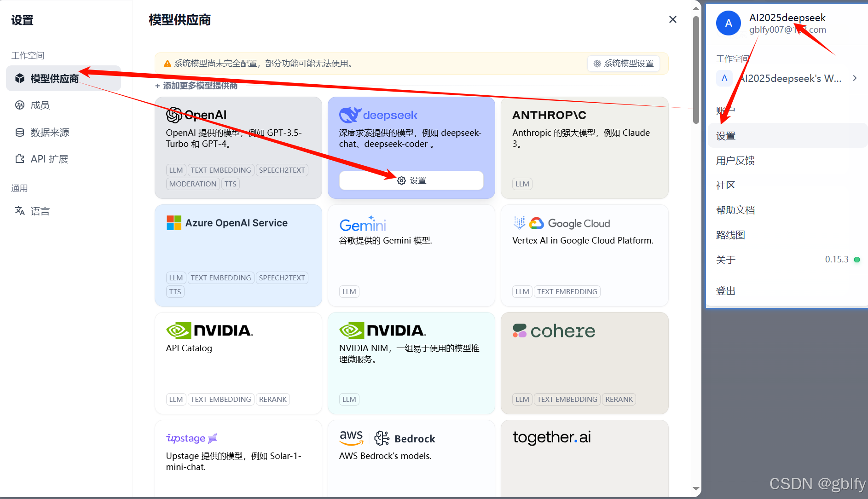
Task: Click the user avatar A icon
Action: pos(729,23)
